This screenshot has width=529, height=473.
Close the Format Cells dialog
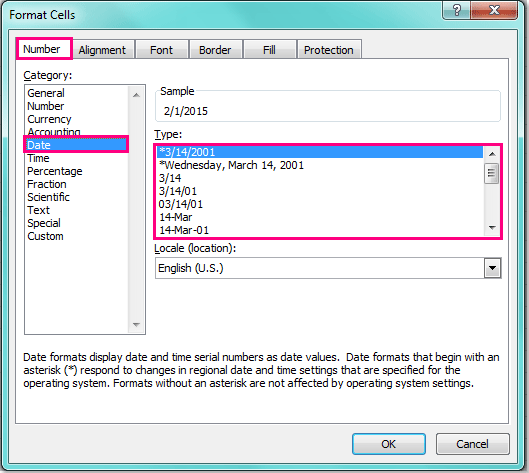tap(494, 10)
